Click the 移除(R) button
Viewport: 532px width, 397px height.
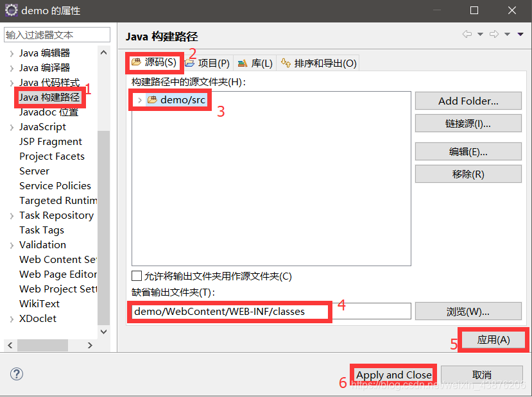click(468, 174)
